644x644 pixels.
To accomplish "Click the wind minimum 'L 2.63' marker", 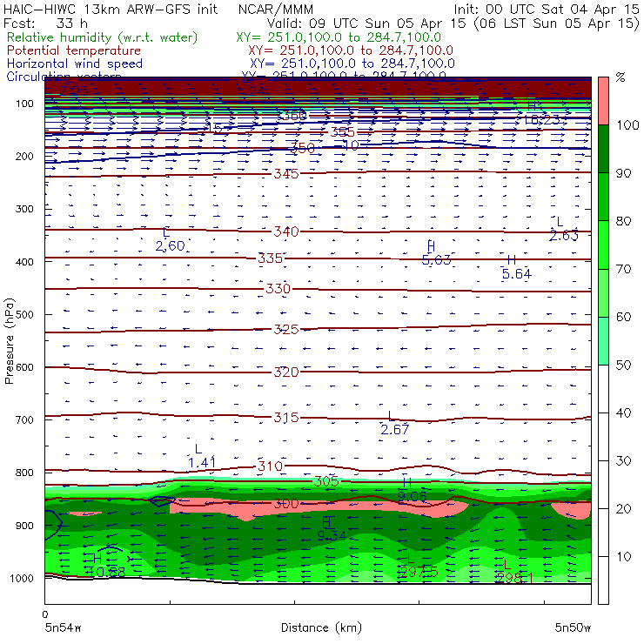I will [x=564, y=229].
